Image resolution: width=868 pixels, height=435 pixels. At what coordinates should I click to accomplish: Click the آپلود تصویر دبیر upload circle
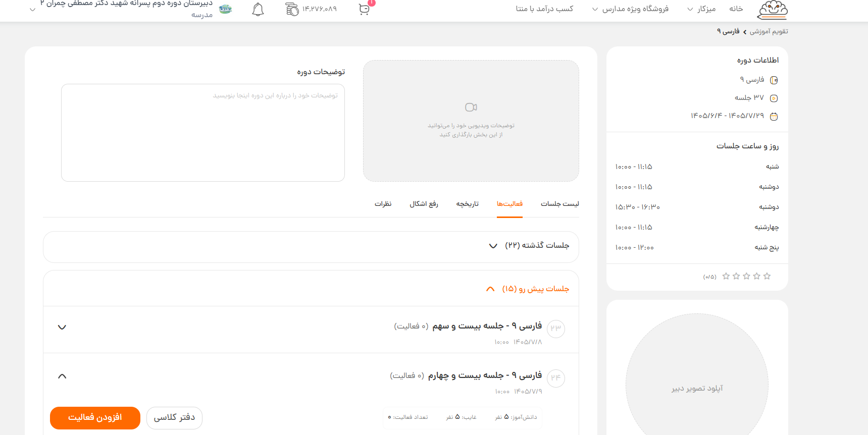click(x=697, y=385)
